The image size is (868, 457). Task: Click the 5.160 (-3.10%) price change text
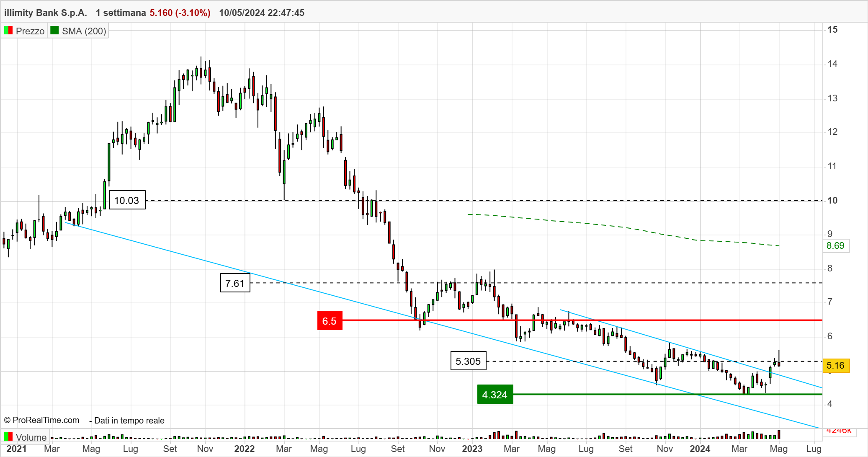(x=180, y=13)
